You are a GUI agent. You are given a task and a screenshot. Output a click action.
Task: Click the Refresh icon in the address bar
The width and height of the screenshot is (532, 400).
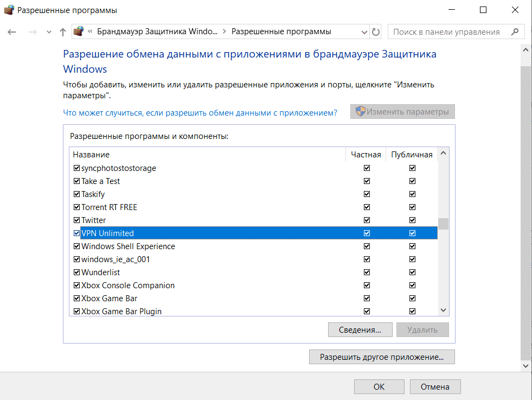coord(376,31)
